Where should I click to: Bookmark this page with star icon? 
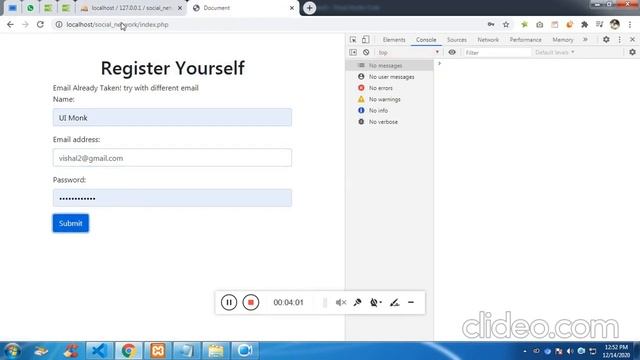pos(506,24)
